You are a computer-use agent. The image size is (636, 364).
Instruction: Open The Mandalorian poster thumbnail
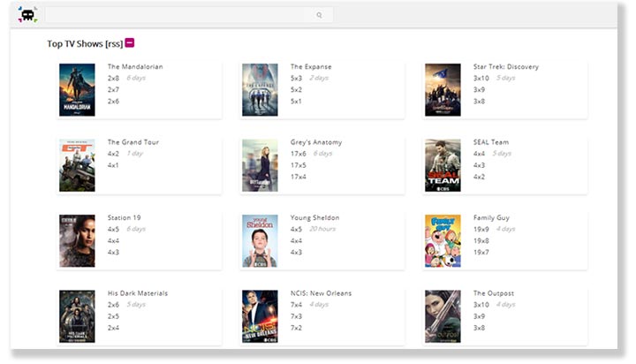[77, 89]
